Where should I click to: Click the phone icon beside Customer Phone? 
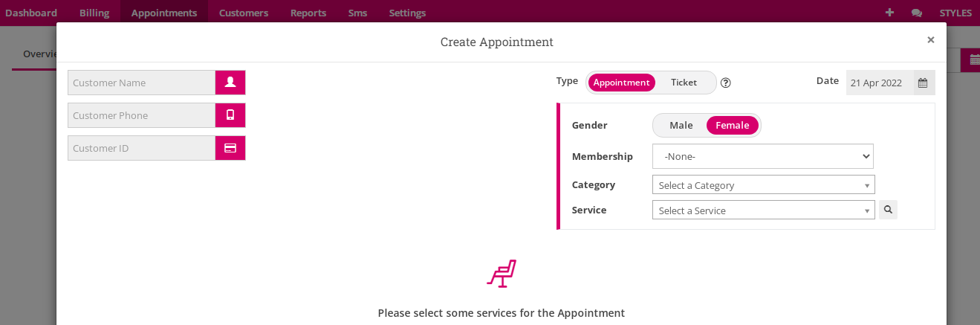(x=230, y=115)
